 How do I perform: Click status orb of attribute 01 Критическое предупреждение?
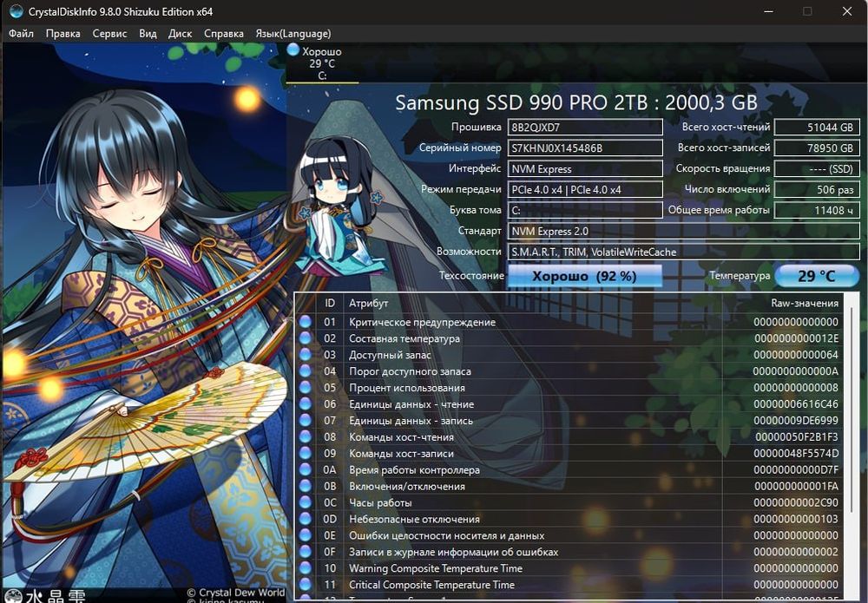click(x=305, y=321)
